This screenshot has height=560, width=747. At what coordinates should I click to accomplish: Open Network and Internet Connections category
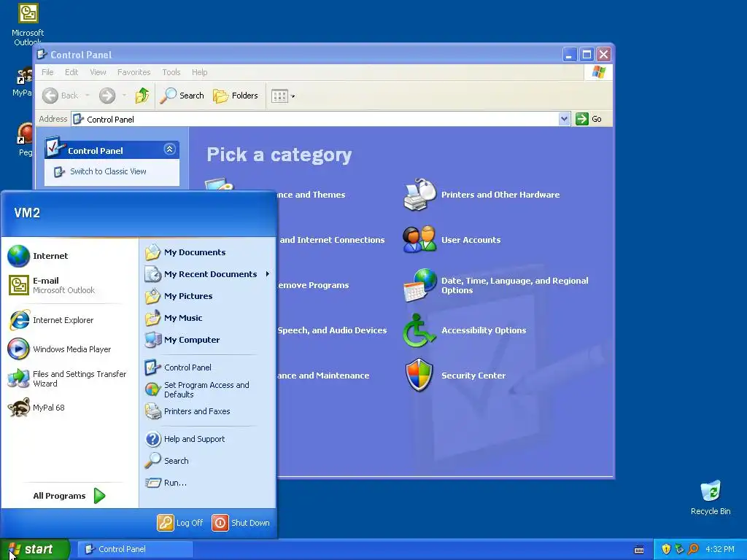[332, 239]
